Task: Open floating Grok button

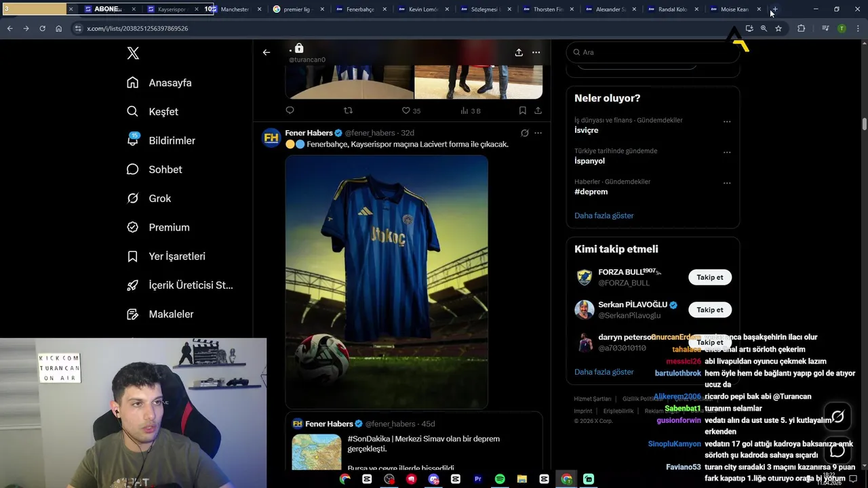Action: (837, 417)
